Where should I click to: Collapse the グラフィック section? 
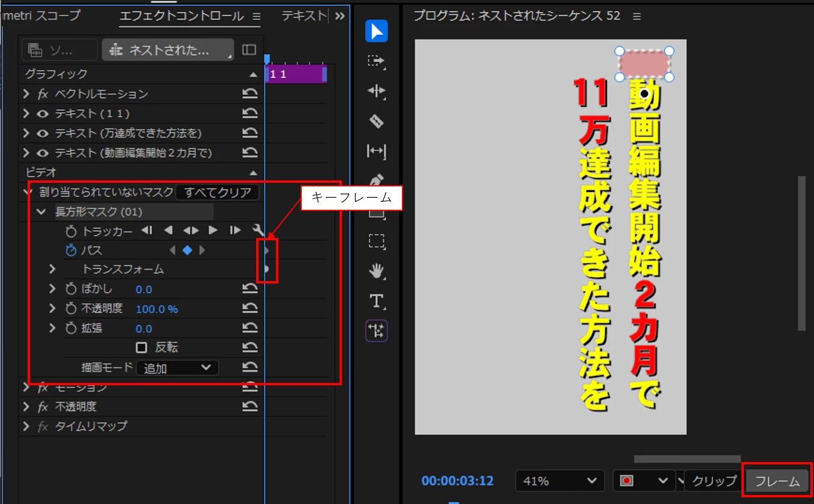tap(253, 75)
